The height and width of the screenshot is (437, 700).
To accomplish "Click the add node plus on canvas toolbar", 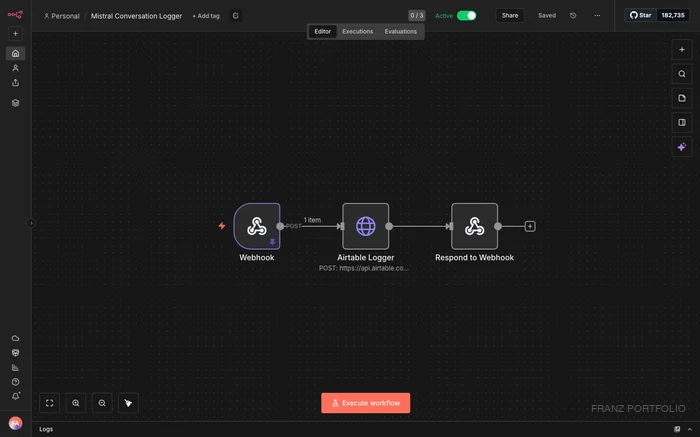I will click(x=682, y=50).
